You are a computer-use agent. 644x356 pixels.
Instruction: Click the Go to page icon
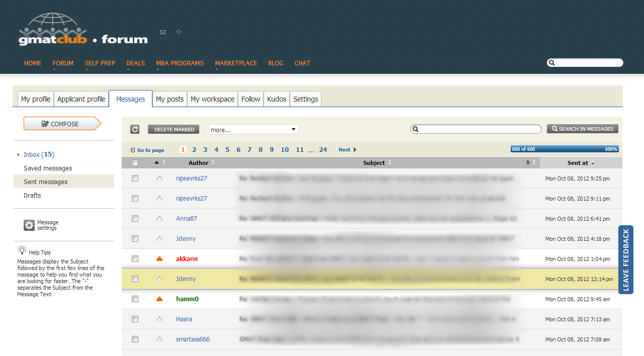click(133, 150)
